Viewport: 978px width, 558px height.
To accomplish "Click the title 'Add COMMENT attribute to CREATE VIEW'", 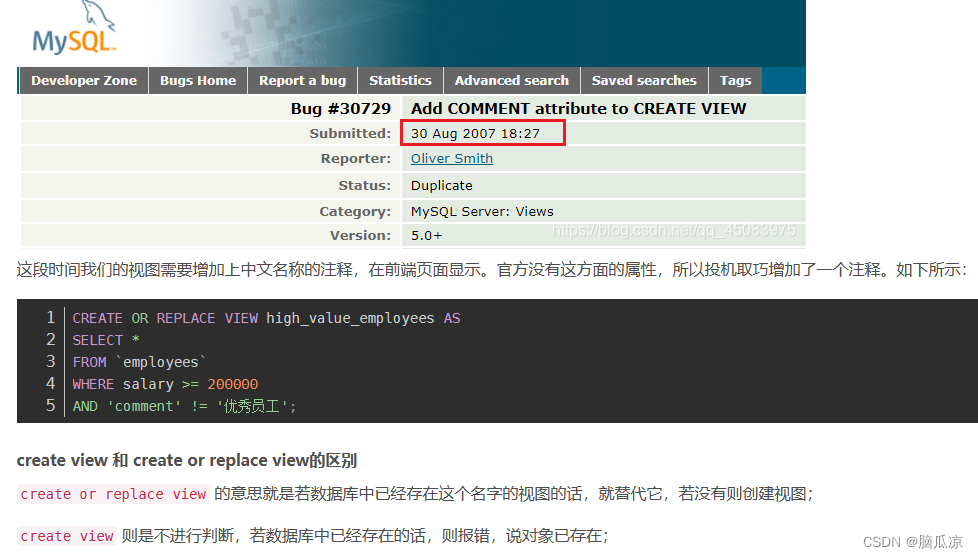I will click(x=578, y=108).
